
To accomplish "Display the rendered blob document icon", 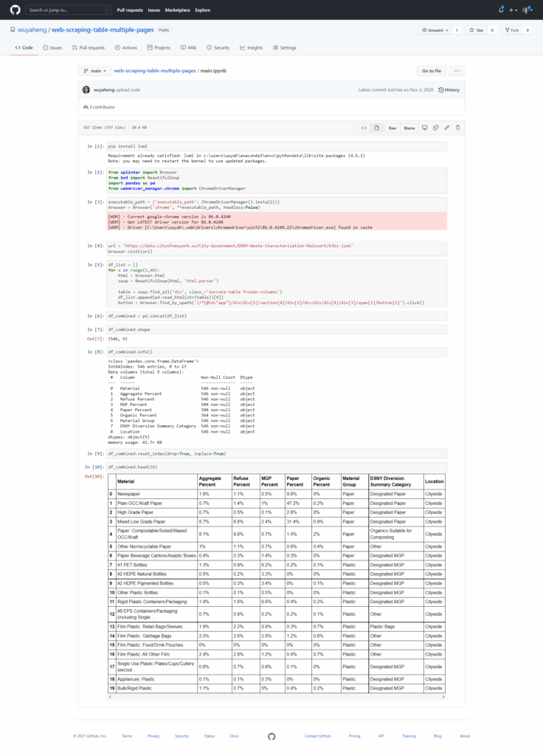I will pyautogui.click(x=377, y=128).
